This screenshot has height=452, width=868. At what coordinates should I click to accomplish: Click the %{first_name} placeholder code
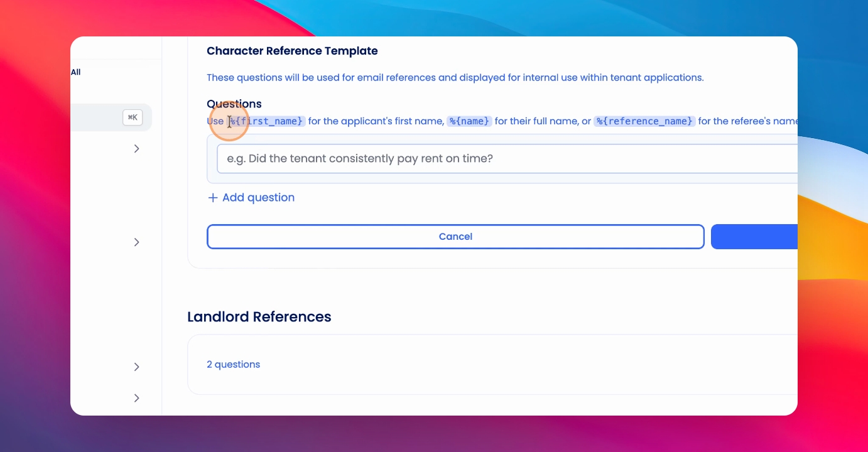pyautogui.click(x=266, y=121)
